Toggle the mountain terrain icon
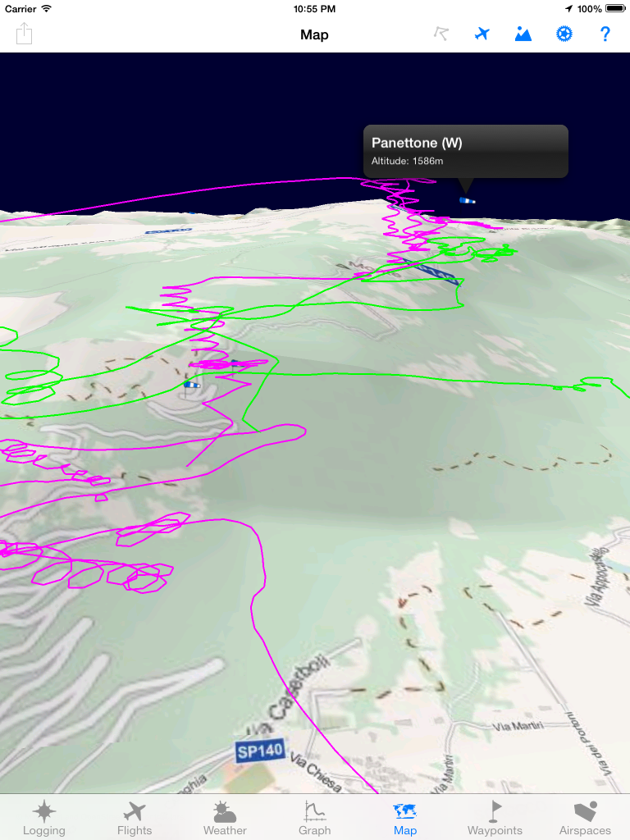The image size is (630, 840). point(523,34)
